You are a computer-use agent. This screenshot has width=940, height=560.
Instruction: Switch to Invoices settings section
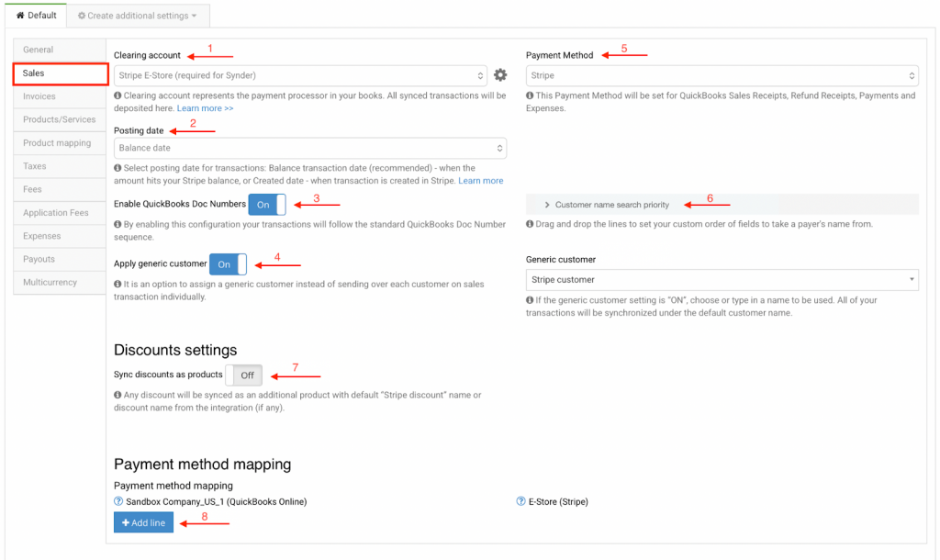tap(40, 96)
